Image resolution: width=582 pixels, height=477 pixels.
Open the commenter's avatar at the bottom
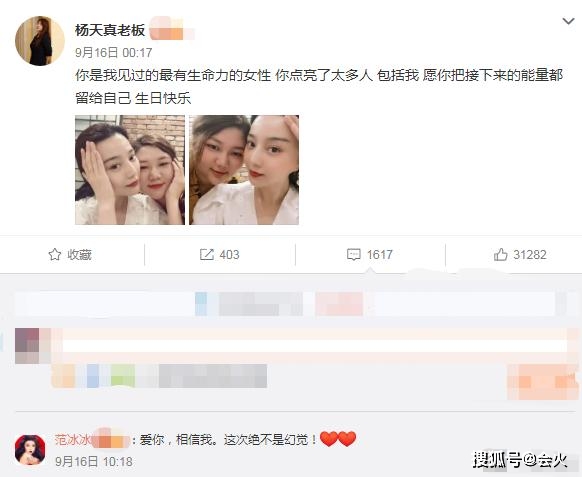click(x=30, y=450)
